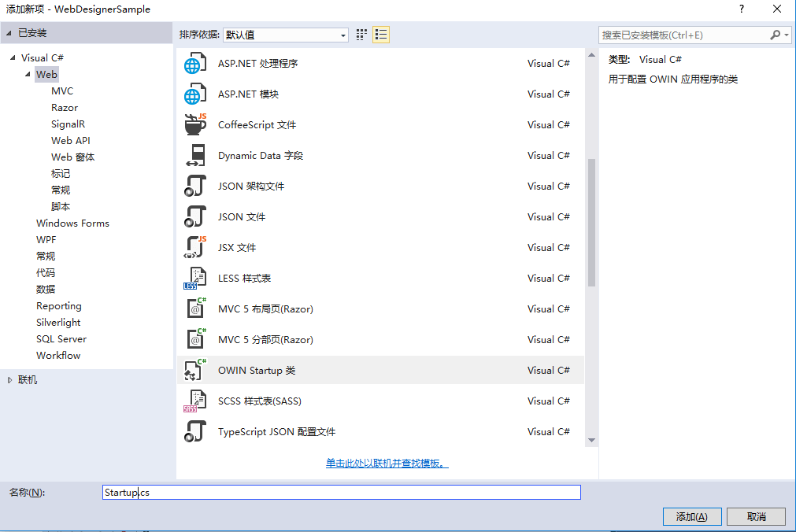Select the TypeScript JSON 配置文件 name
Image resolution: width=796 pixels, height=532 pixels.
pyautogui.click(x=276, y=432)
